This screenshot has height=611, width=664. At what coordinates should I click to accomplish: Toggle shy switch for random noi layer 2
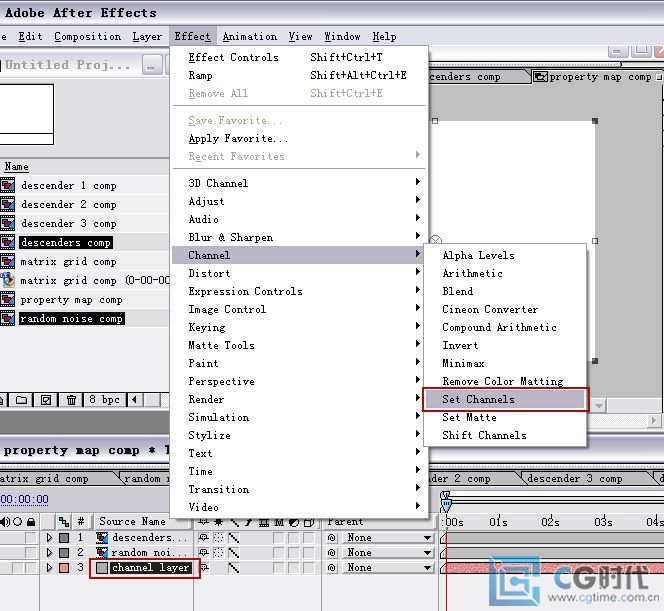204,553
